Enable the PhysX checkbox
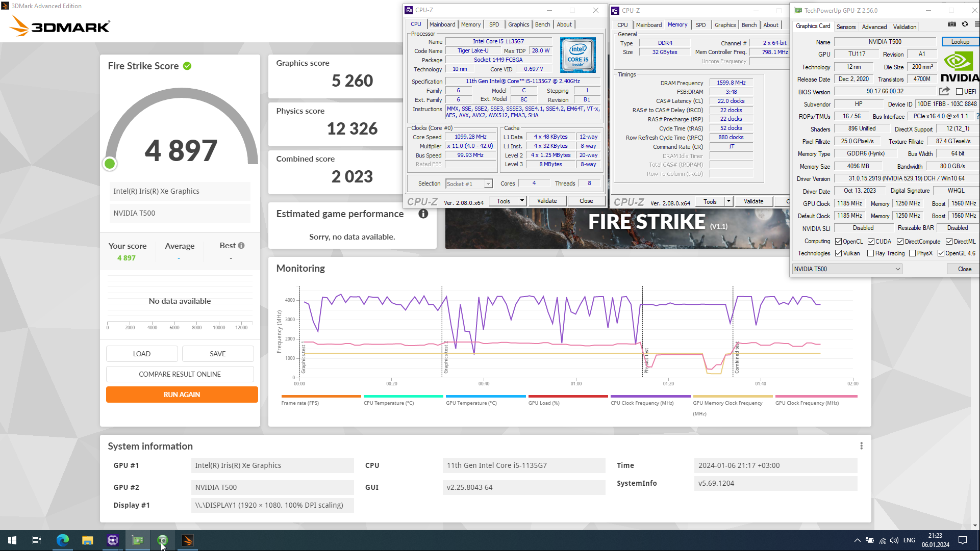This screenshot has height=551, width=980. 912,253
